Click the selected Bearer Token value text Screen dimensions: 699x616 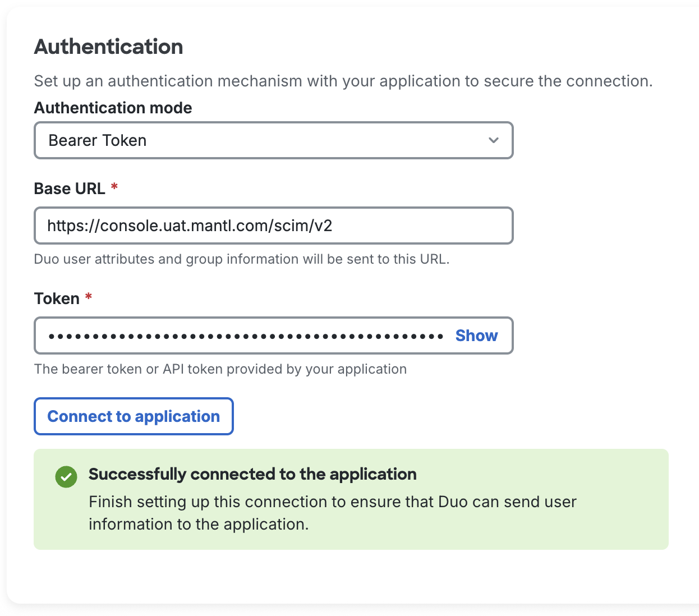pyautogui.click(x=98, y=140)
